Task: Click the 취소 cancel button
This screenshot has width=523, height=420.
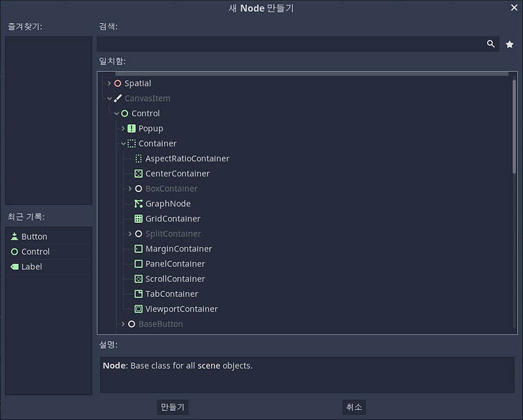Action: [x=353, y=406]
